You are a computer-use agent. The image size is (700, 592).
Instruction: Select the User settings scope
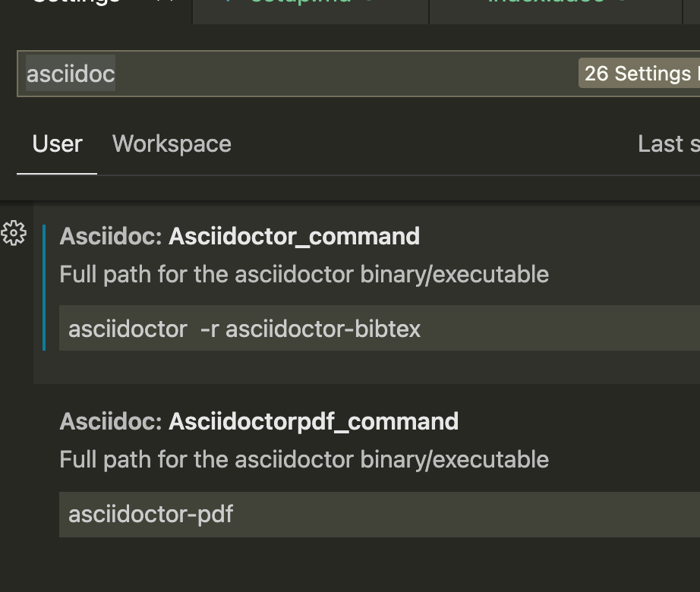(57, 143)
